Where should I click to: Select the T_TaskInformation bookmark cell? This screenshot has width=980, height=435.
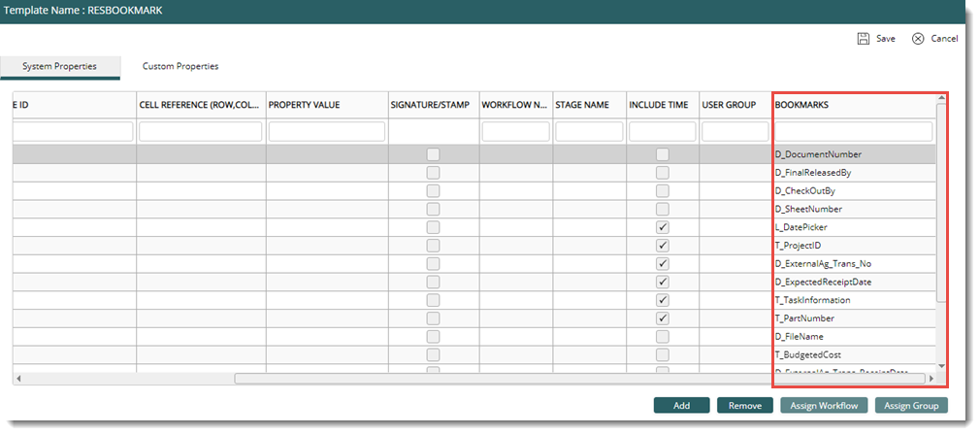pos(854,300)
